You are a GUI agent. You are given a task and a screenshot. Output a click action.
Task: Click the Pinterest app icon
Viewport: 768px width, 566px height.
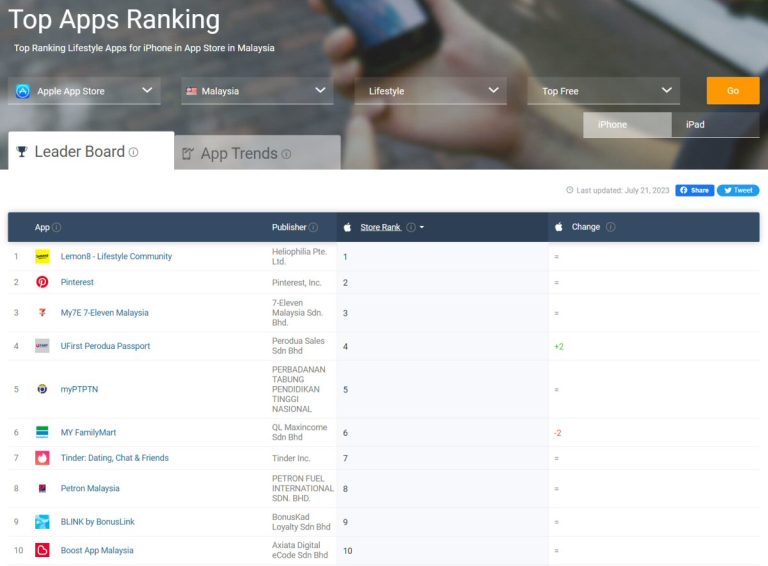tap(42, 282)
